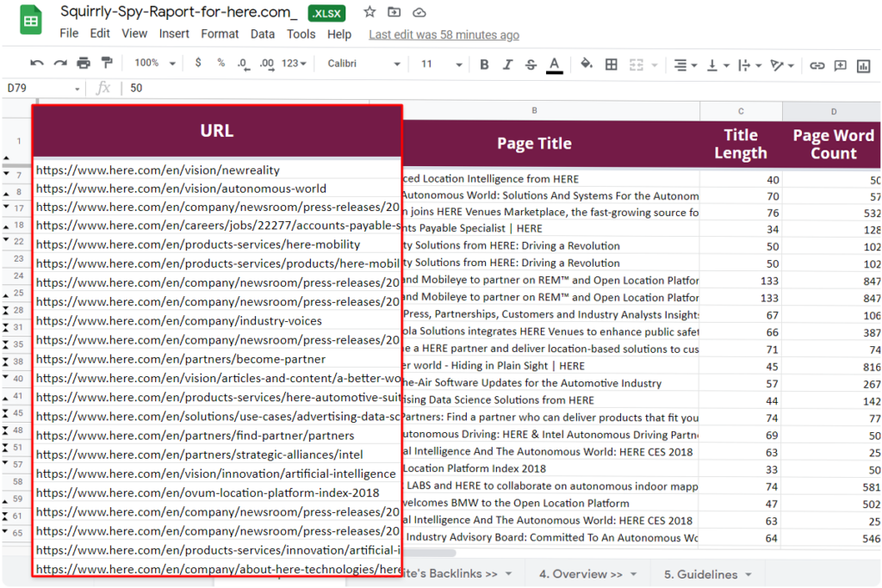Toggle italic formatting

pyautogui.click(x=507, y=65)
